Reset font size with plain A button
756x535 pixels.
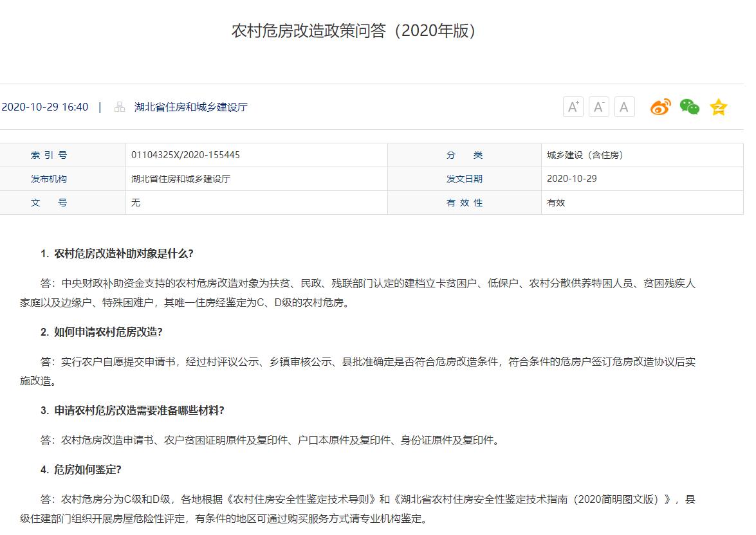pos(624,107)
